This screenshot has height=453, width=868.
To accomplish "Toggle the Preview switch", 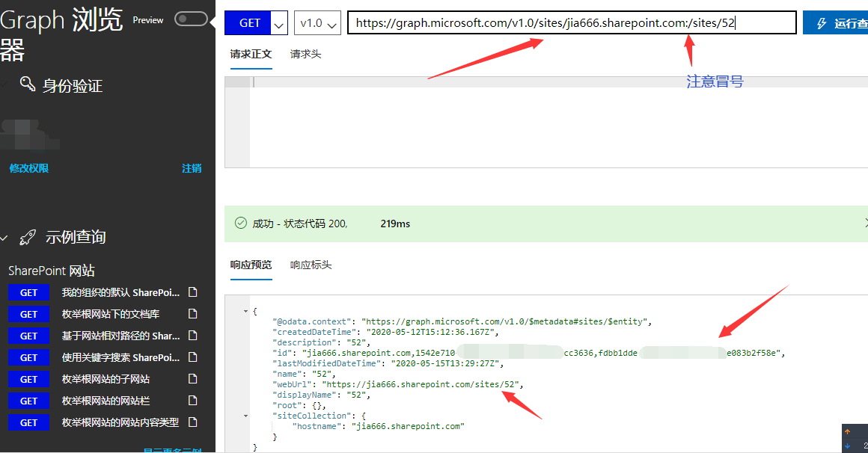I will [x=191, y=19].
